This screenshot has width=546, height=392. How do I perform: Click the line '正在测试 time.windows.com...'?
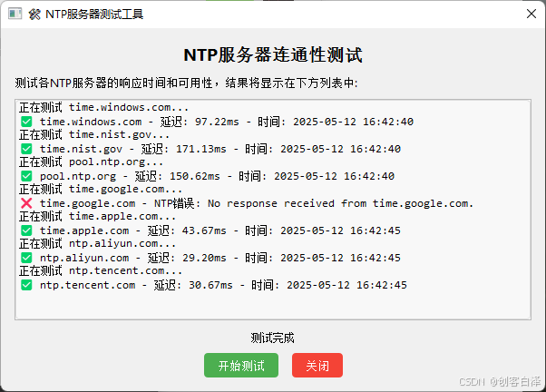[103, 107]
